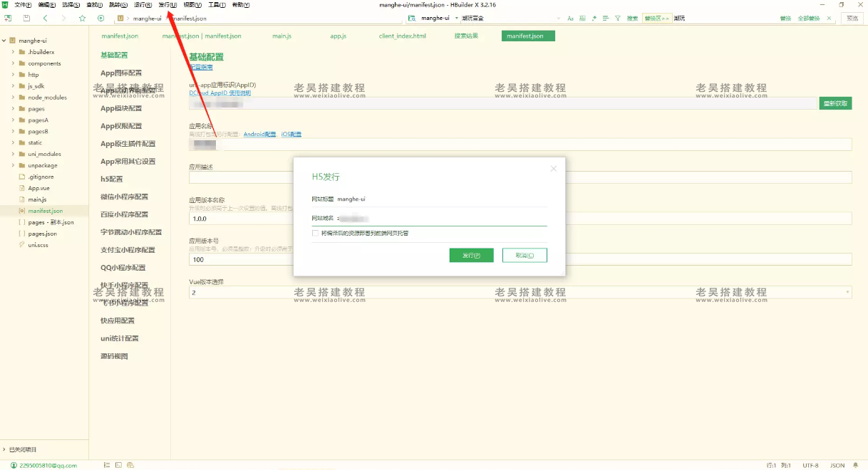
Task: Toggle the match case Aa search icon
Action: (x=570, y=18)
